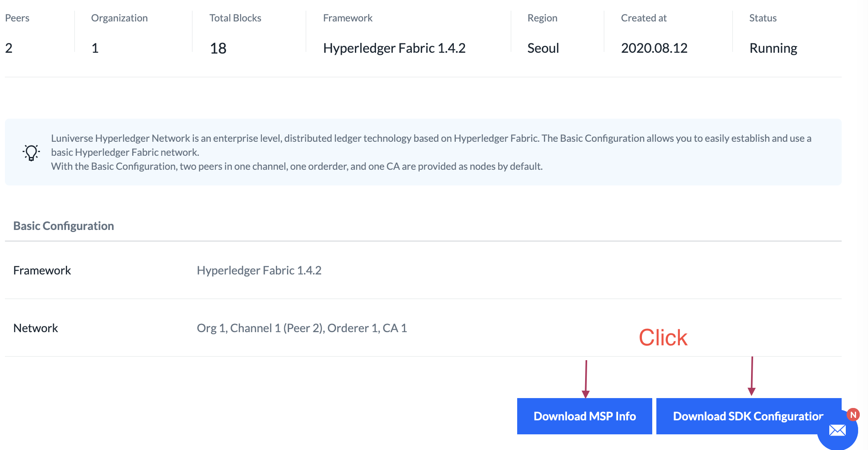Click the Region value Seoul
Viewport: 868px width, 450px height.
[543, 48]
